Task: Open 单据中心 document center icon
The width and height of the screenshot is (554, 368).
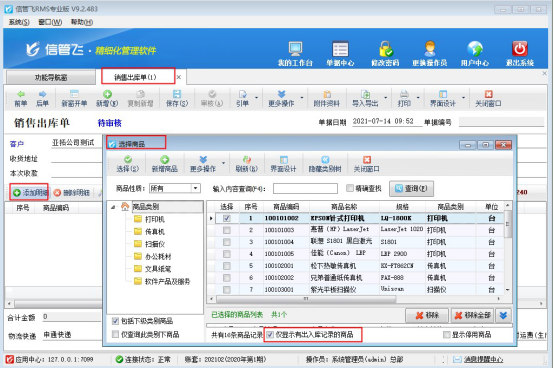Action: click(340, 49)
